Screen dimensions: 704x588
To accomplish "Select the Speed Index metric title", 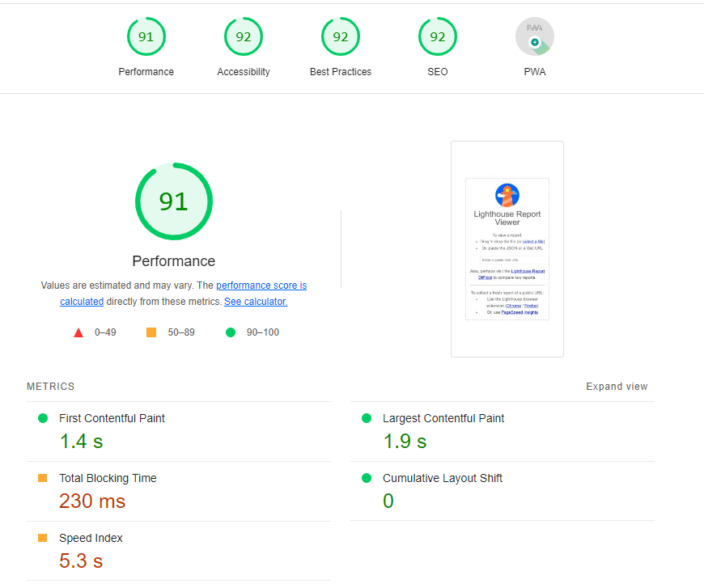I will pyautogui.click(x=91, y=538).
